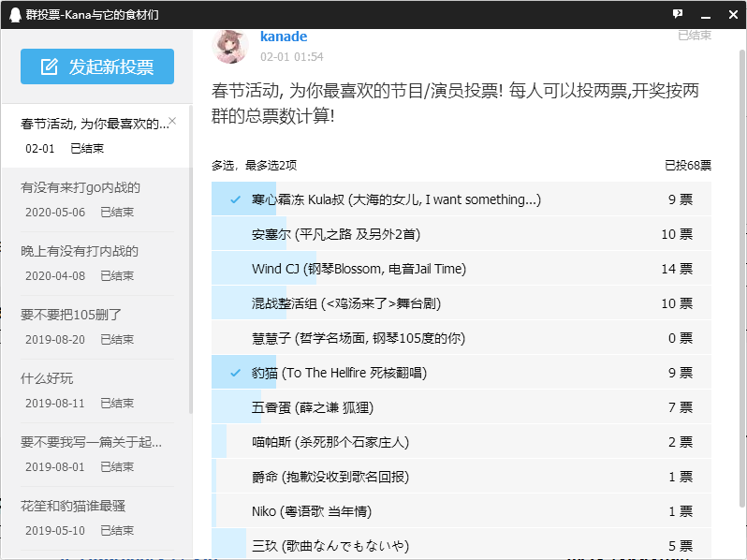Open the 花笙和豹猫谁最骚 vote
Screen dimensions: 747x560
(73, 506)
